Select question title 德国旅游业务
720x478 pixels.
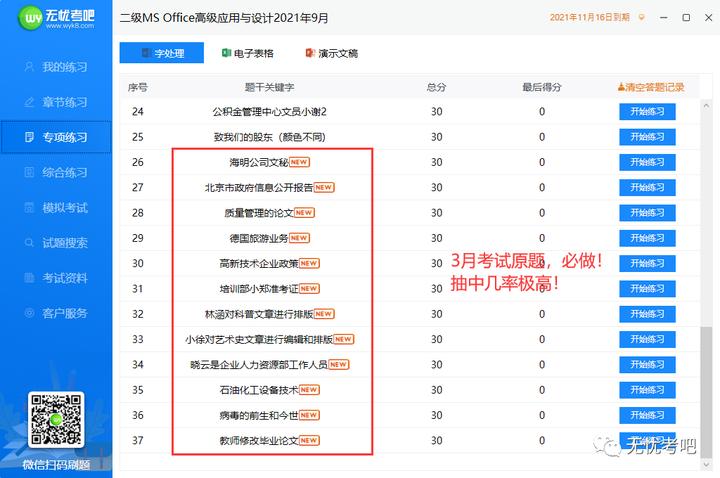[x=259, y=238]
